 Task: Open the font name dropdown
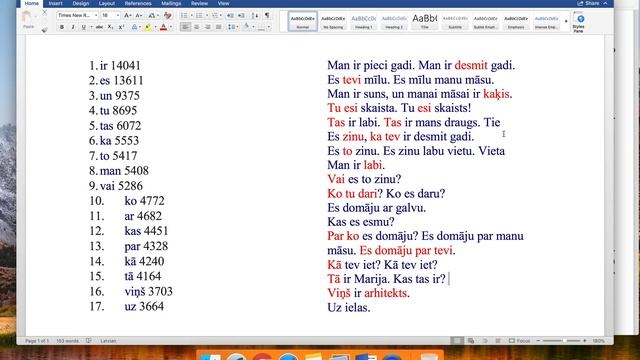(x=96, y=16)
